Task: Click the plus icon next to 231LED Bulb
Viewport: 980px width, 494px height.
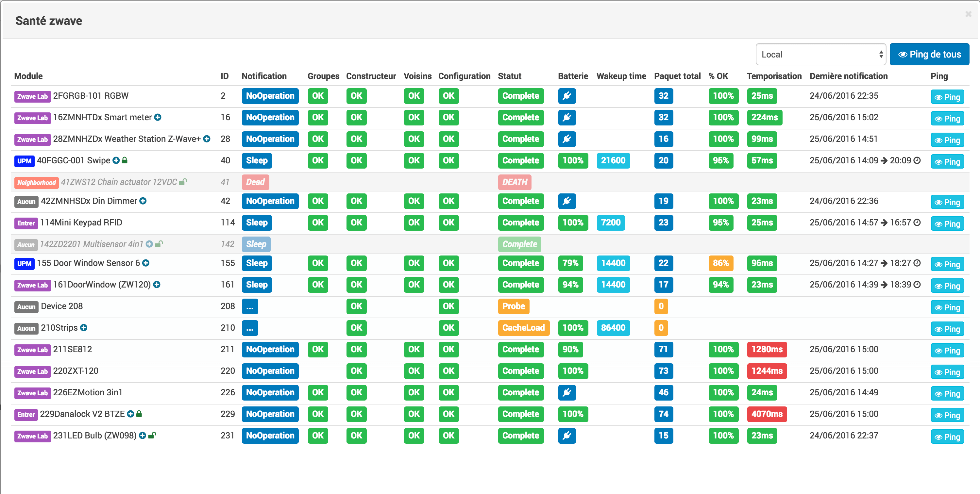Action: coord(142,436)
